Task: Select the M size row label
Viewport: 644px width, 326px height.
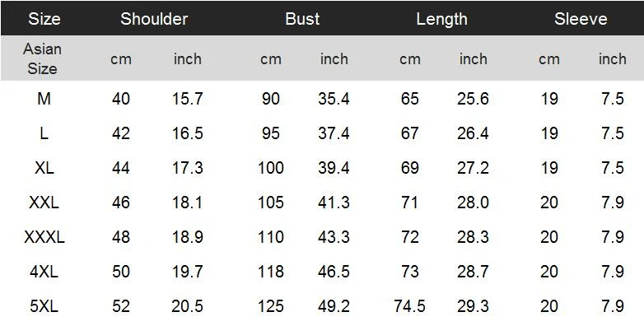Action: (x=44, y=99)
